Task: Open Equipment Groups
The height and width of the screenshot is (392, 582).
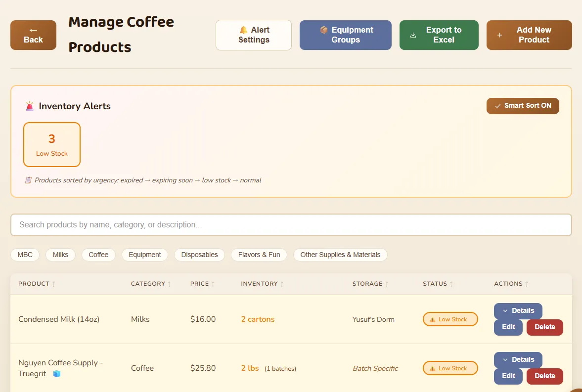Action: pos(346,35)
